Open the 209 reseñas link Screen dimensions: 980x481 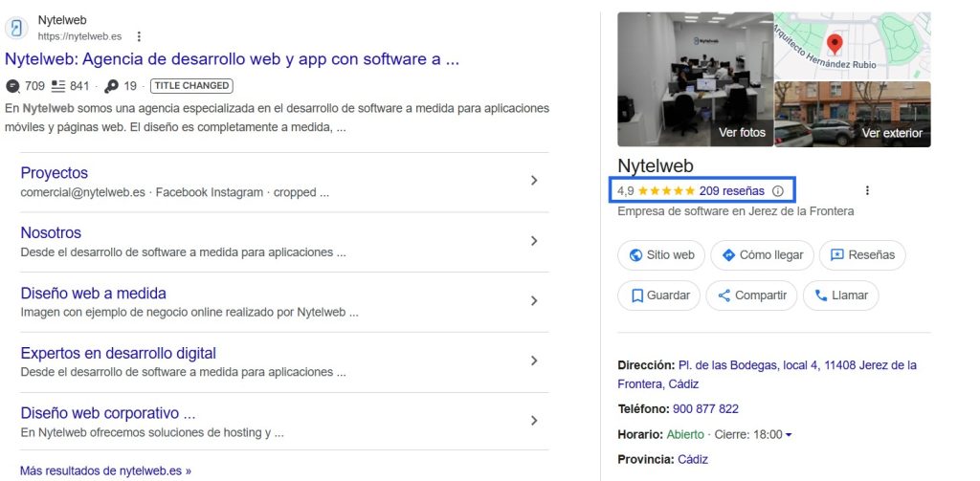[x=731, y=190]
